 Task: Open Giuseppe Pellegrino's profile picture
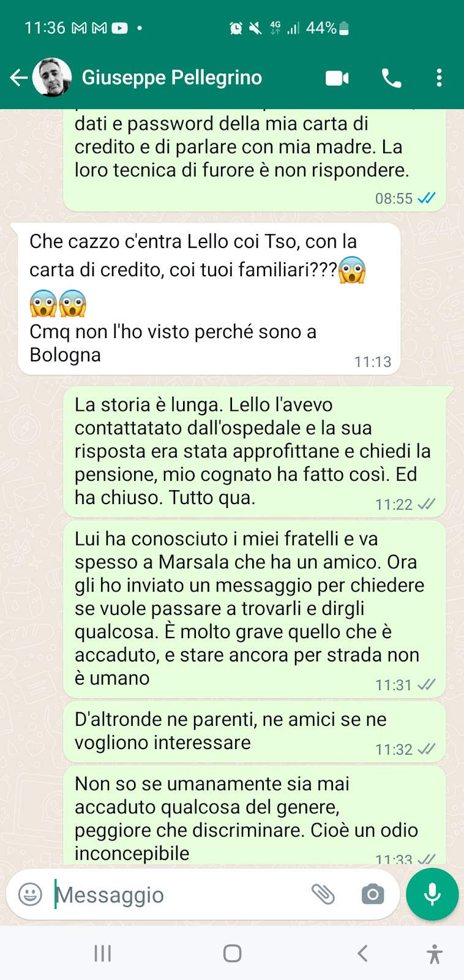[52, 78]
